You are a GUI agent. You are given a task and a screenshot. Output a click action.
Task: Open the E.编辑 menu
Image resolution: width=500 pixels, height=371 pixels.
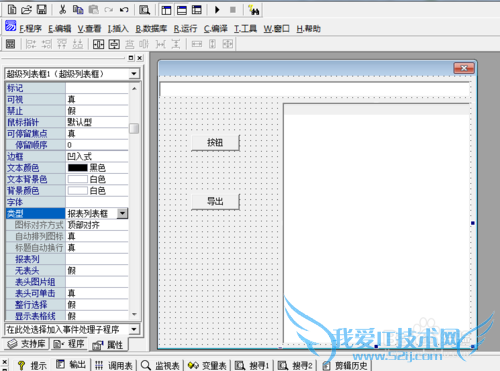coord(60,29)
